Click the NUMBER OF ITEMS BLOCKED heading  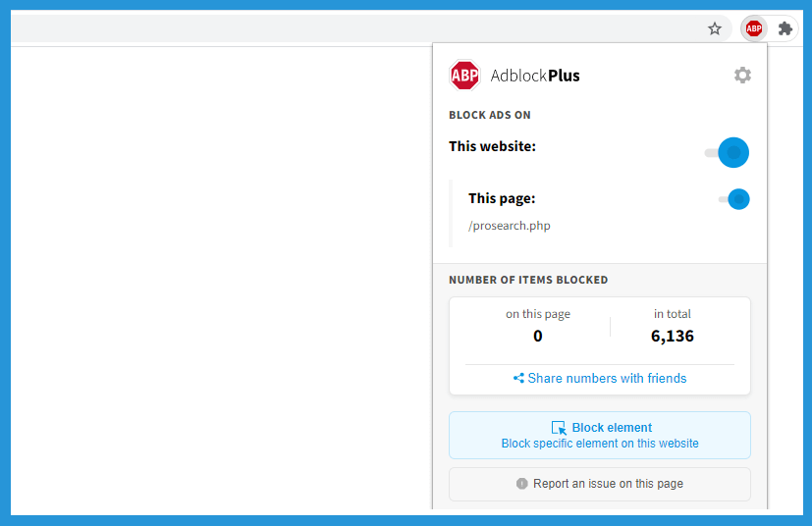coord(528,280)
